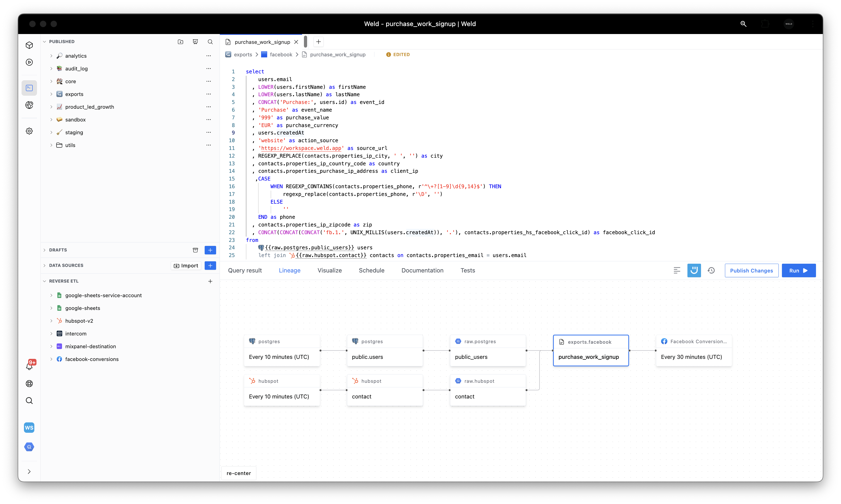Open the Schedule tab

(372, 270)
